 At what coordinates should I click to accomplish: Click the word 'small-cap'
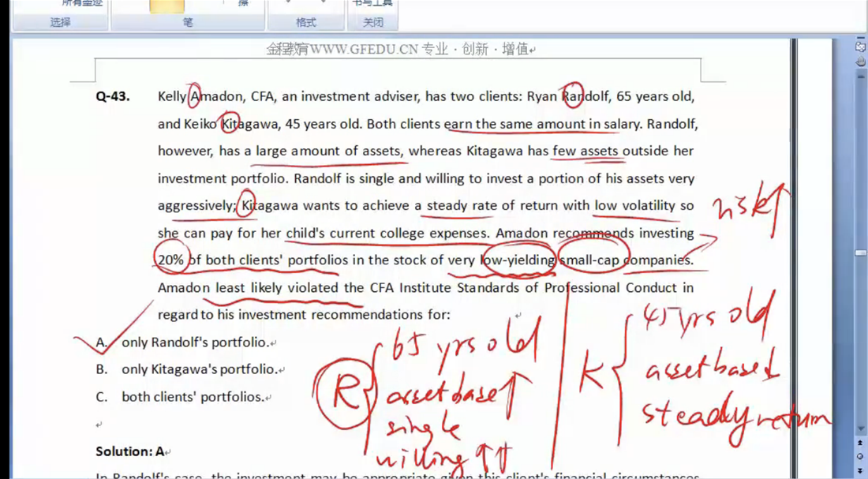click(589, 260)
